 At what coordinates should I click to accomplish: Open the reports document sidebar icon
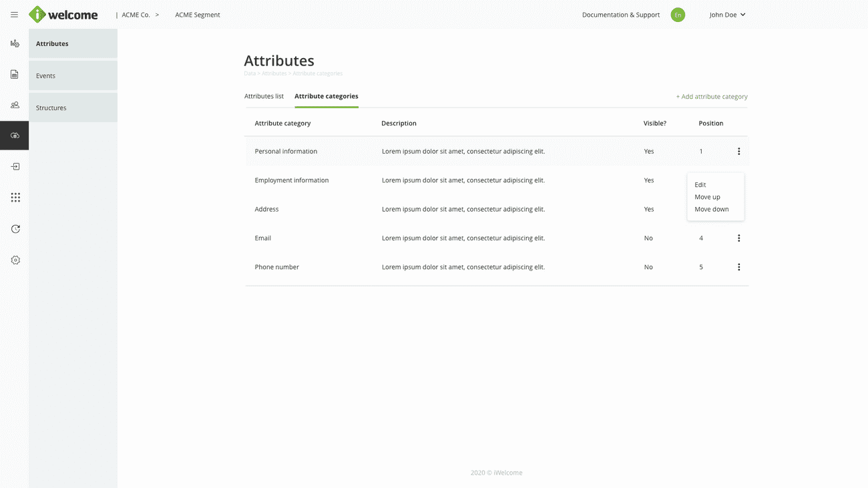15,74
